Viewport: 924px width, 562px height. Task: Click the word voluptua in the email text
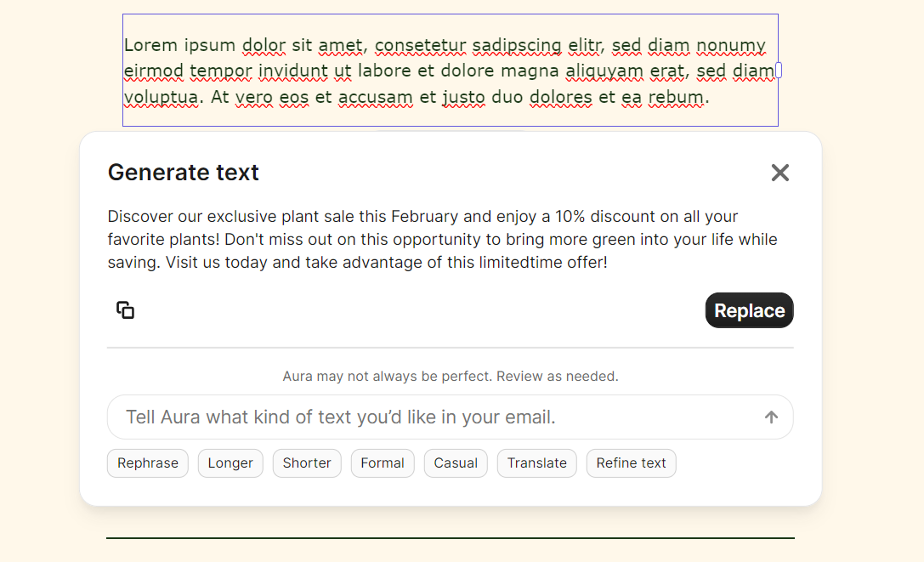pos(161,97)
